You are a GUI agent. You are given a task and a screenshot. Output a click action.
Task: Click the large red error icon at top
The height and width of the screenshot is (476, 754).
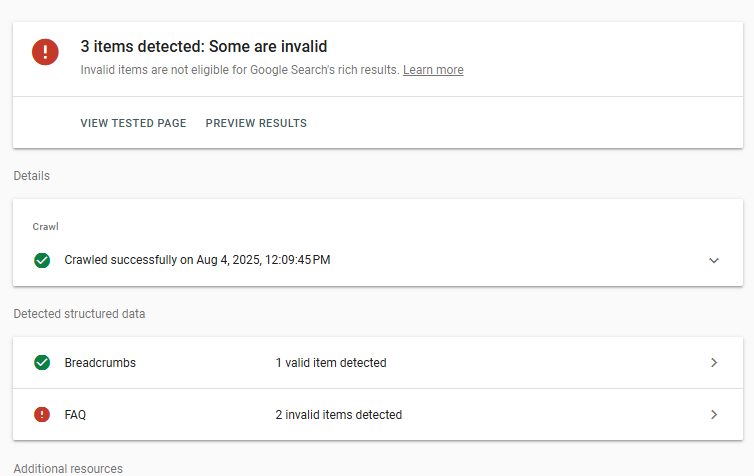[45, 52]
